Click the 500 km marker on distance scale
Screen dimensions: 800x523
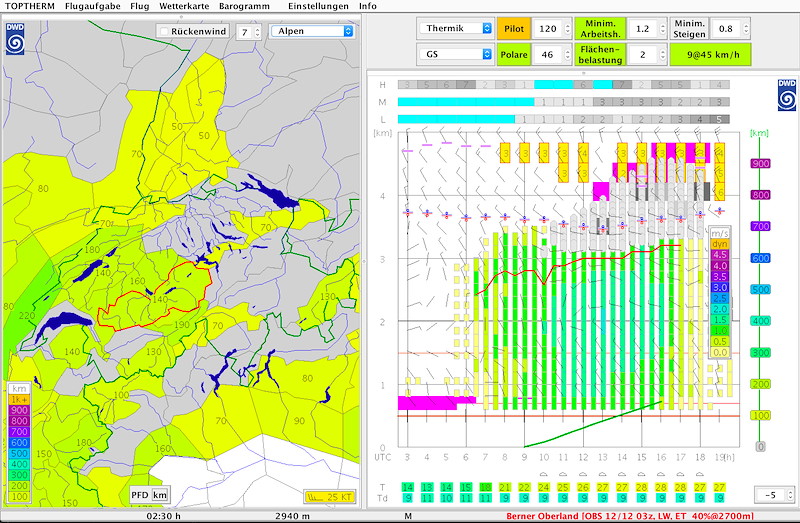pos(760,289)
